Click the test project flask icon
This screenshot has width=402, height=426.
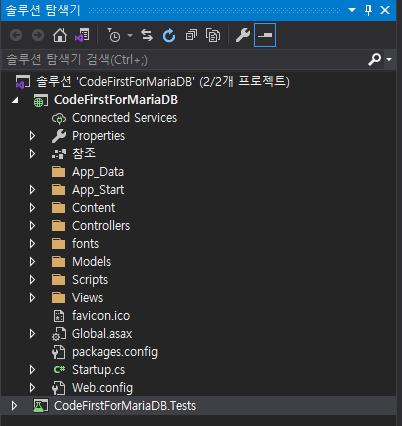[x=41, y=406]
